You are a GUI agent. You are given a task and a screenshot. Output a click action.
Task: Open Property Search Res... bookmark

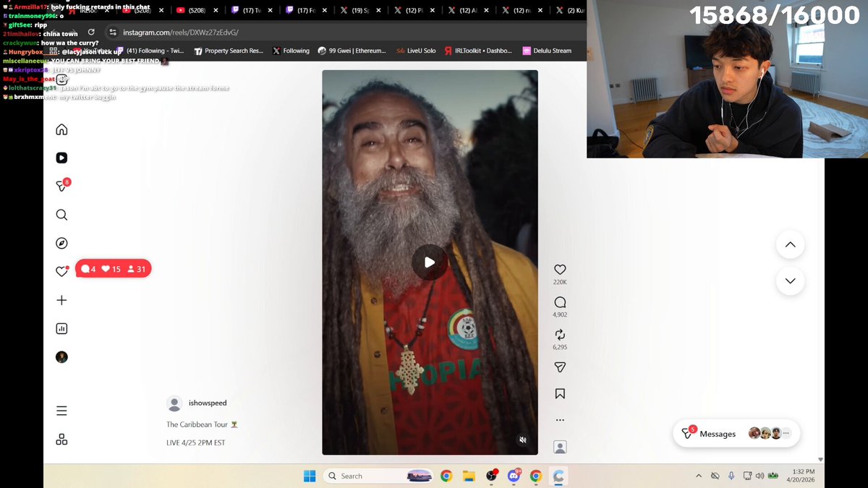[228, 51]
